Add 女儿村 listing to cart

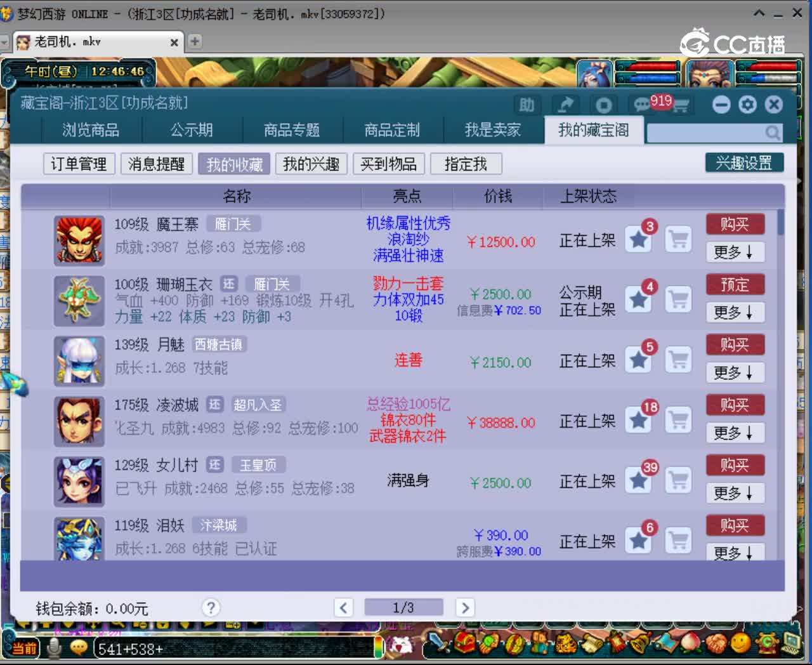678,480
